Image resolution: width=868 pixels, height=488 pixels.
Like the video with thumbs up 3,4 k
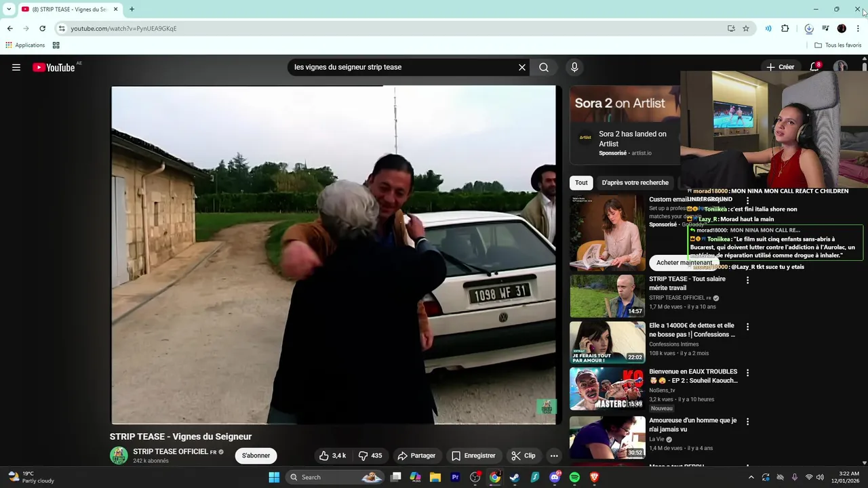pyautogui.click(x=333, y=455)
